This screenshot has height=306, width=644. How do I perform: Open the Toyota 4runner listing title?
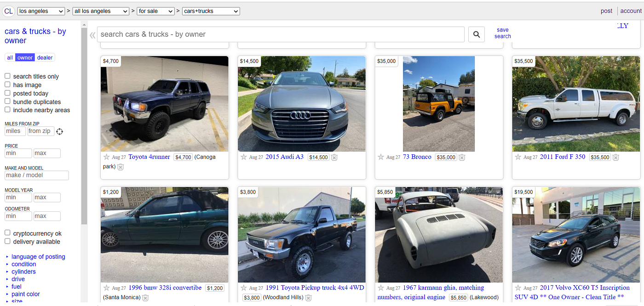pos(149,157)
